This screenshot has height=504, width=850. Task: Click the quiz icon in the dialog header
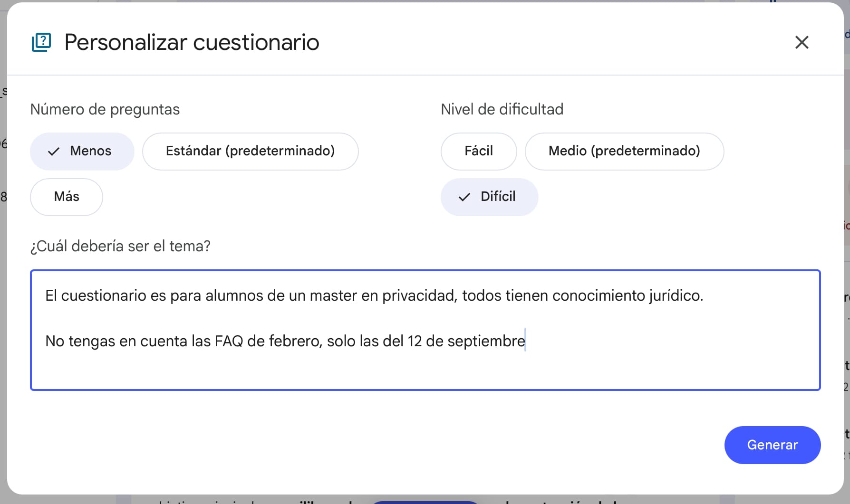pos(41,42)
